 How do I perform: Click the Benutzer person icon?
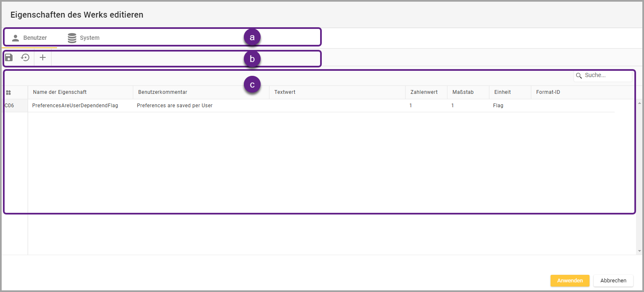[x=16, y=38]
